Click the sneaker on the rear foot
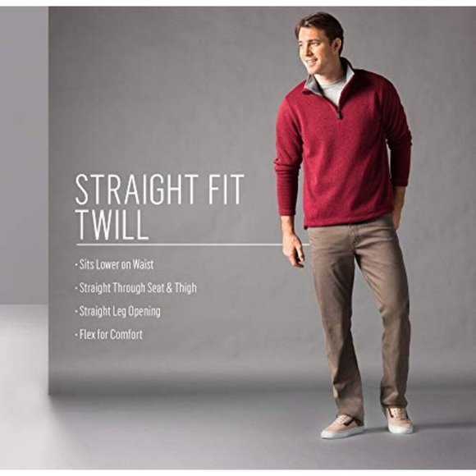Image resolution: width=476 pixels, height=476 pixels. pos(399,419)
